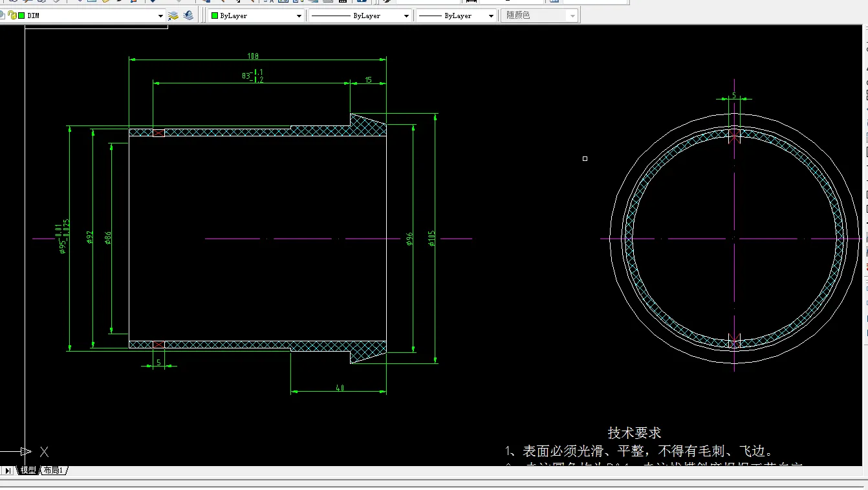Select the 5 dimension above the circular view
The height and width of the screenshot is (490, 868).
point(733,95)
